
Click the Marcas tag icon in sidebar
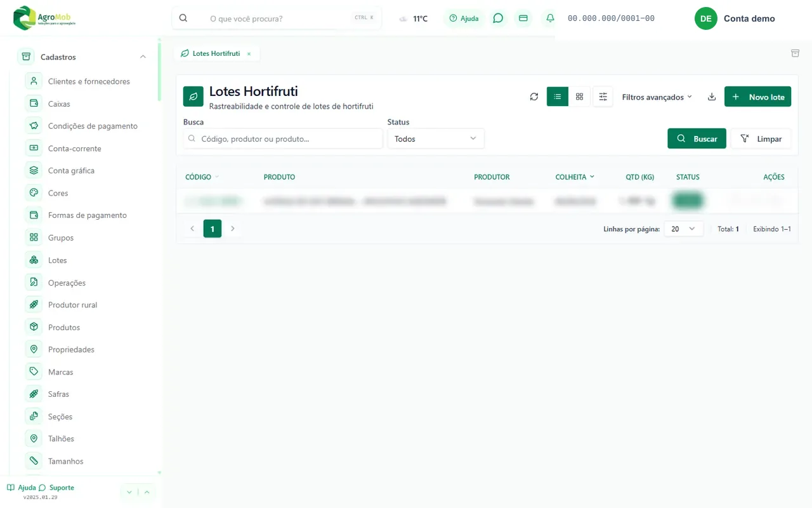coord(34,371)
